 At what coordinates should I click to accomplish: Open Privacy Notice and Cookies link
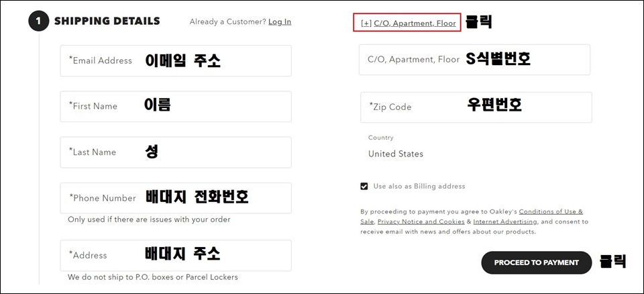click(421, 222)
